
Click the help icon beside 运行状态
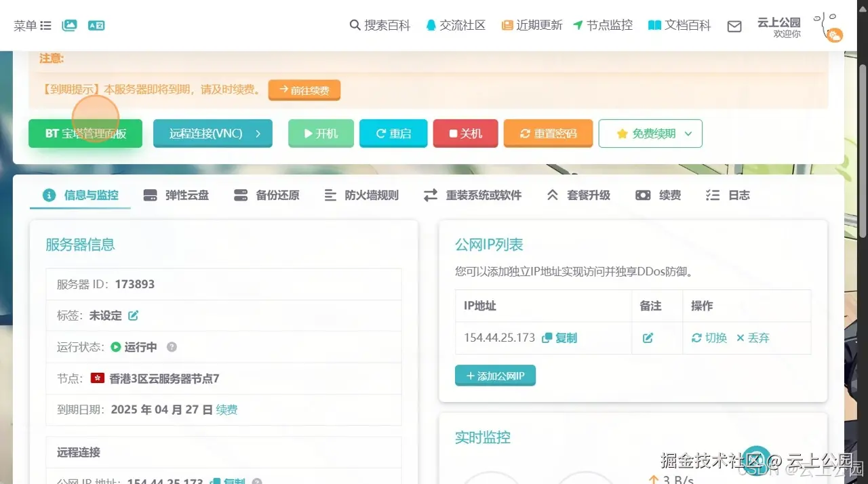172,347
